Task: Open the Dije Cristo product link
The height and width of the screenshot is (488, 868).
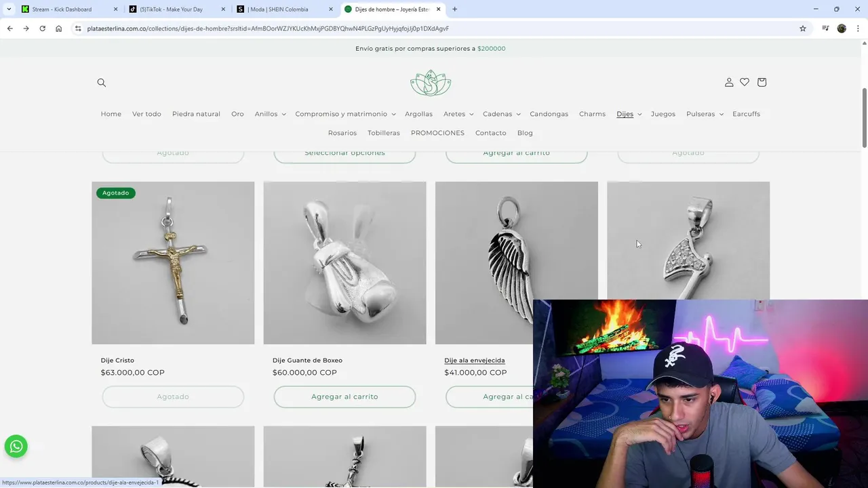Action: coord(117,361)
